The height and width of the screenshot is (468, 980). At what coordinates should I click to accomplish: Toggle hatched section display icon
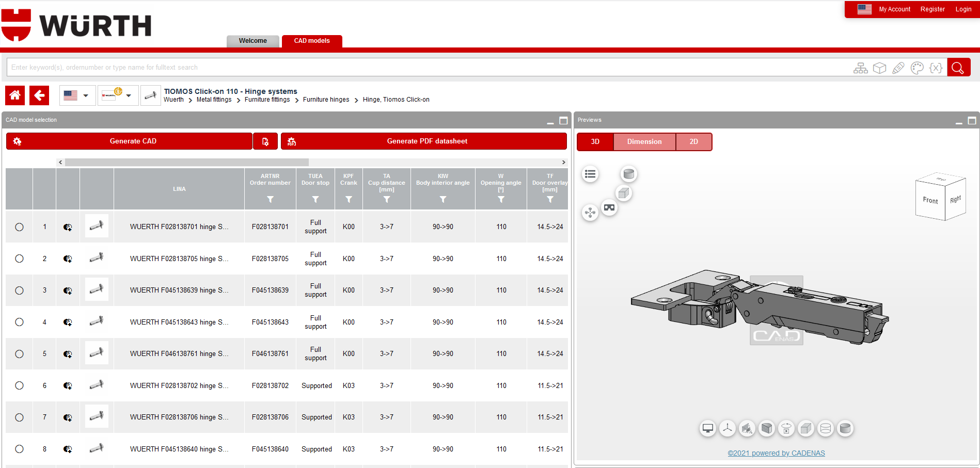click(767, 428)
